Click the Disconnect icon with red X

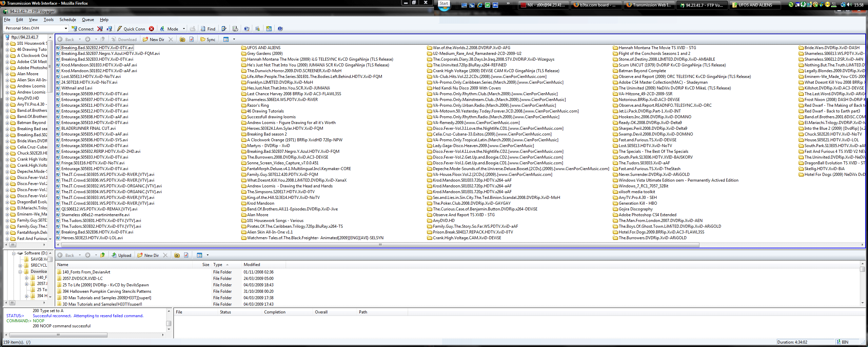coord(100,29)
